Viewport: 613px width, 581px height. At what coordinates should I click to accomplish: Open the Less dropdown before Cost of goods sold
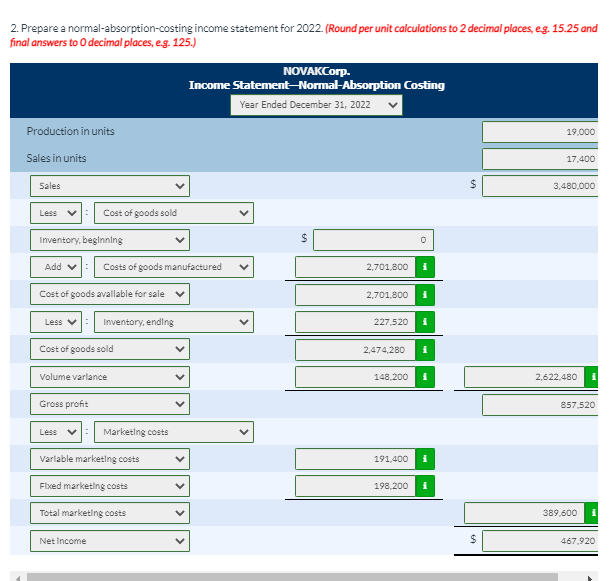56,213
